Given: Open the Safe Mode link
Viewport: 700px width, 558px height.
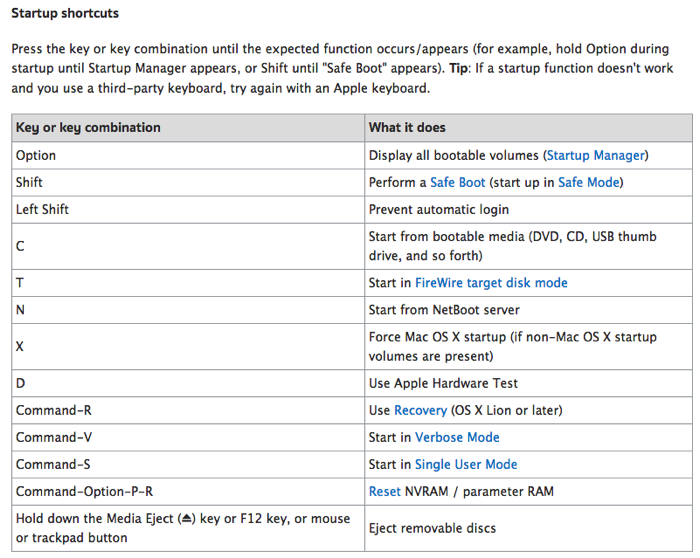Looking at the screenshot, I should point(589,182).
